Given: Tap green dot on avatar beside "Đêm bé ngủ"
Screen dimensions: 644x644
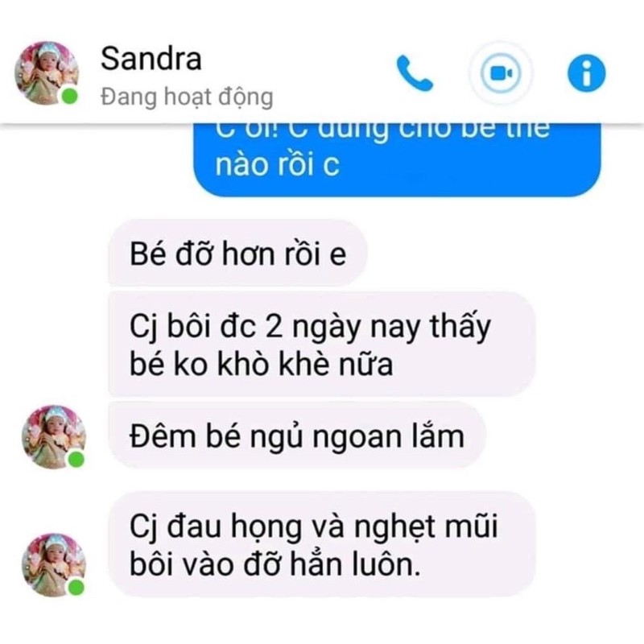Looking at the screenshot, I should click(x=76, y=459).
